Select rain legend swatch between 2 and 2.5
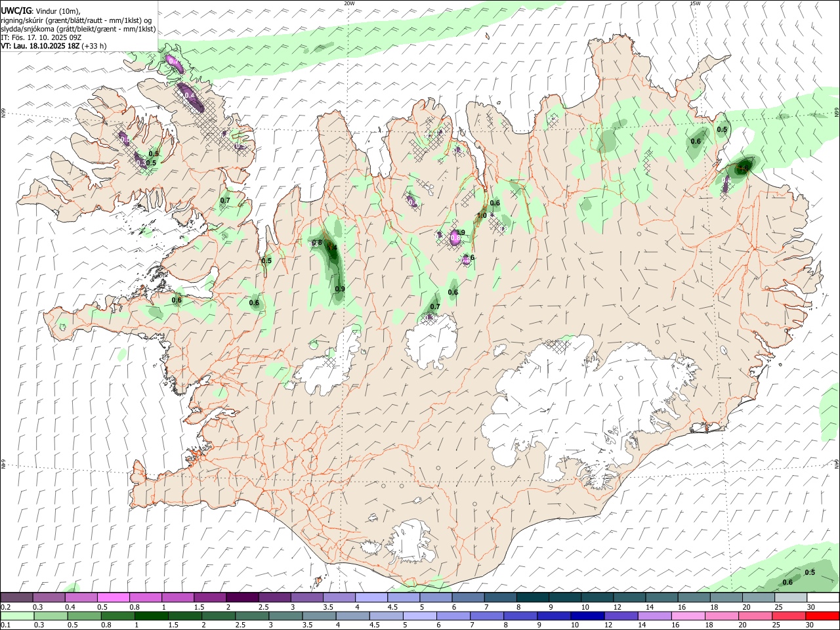 (x=219, y=616)
